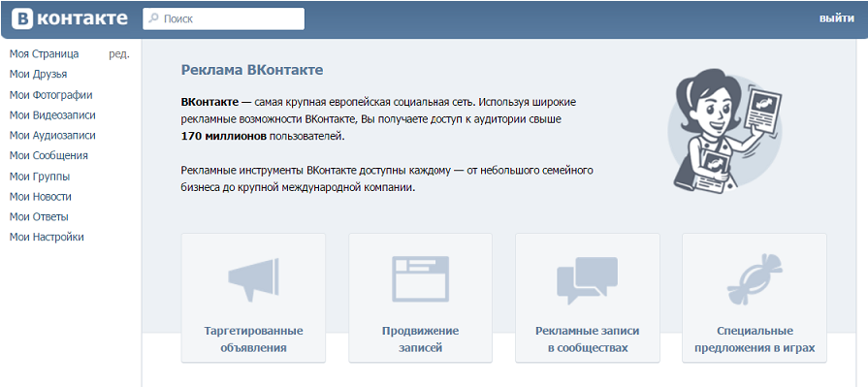
Task: Click the bold 170 миллионов text
Action: coord(224,136)
